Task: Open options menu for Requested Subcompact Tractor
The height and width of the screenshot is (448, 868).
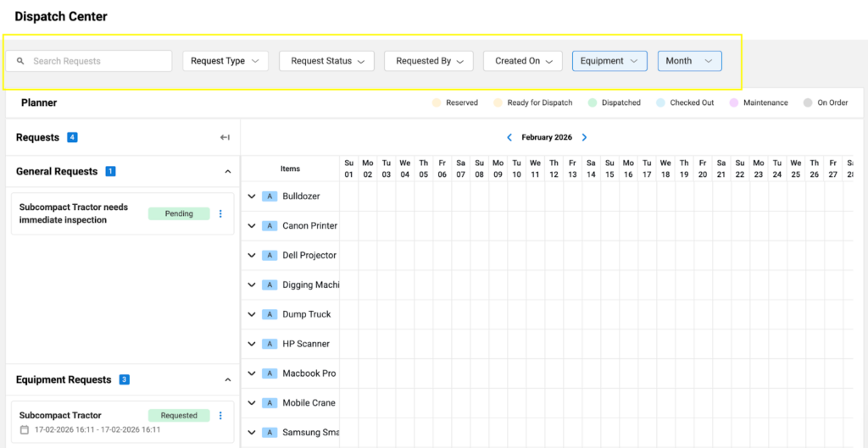Action: point(220,416)
